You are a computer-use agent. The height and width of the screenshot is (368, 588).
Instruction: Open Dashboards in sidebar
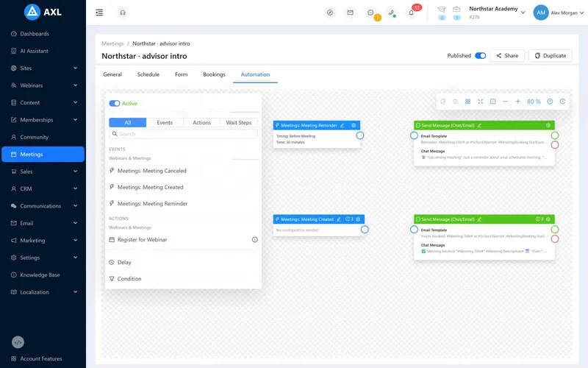pyautogui.click(x=43, y=34)
